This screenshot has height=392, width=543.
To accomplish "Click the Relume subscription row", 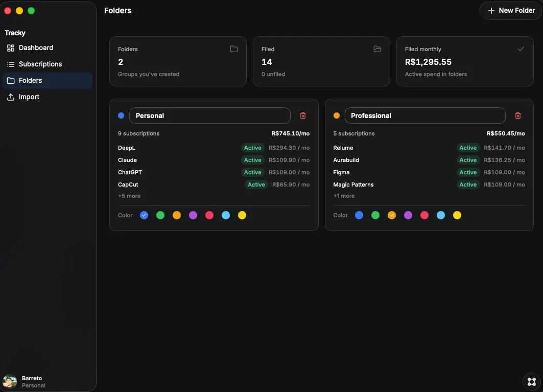I will [429, 148].
